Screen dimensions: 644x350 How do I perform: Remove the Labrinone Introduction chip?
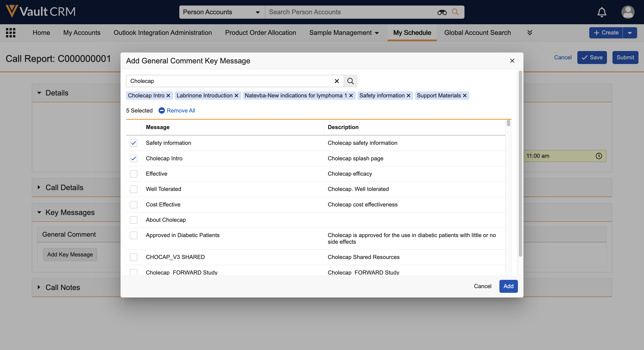pyautogui.click(x=237, y=96)
